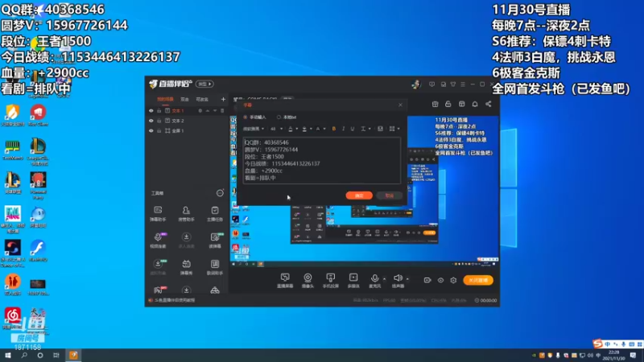
Task: Toggle bold formatting in the subtitle dialog
Action: pyautogui.click(x=334, y=129)
